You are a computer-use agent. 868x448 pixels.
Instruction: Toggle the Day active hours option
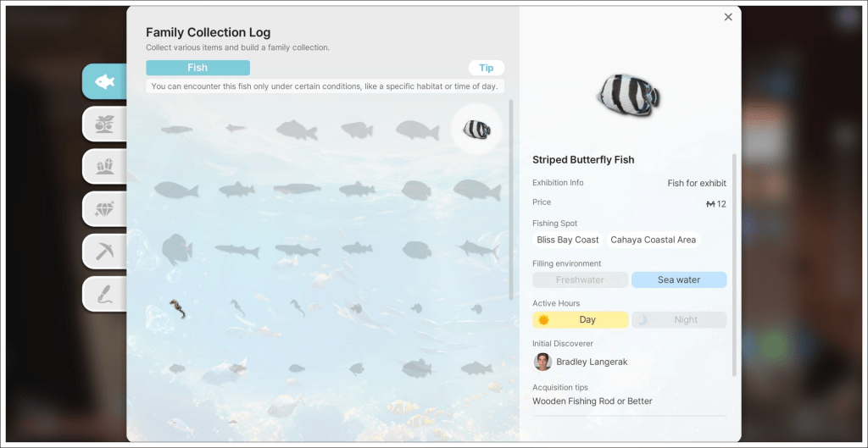click(580, 320)
